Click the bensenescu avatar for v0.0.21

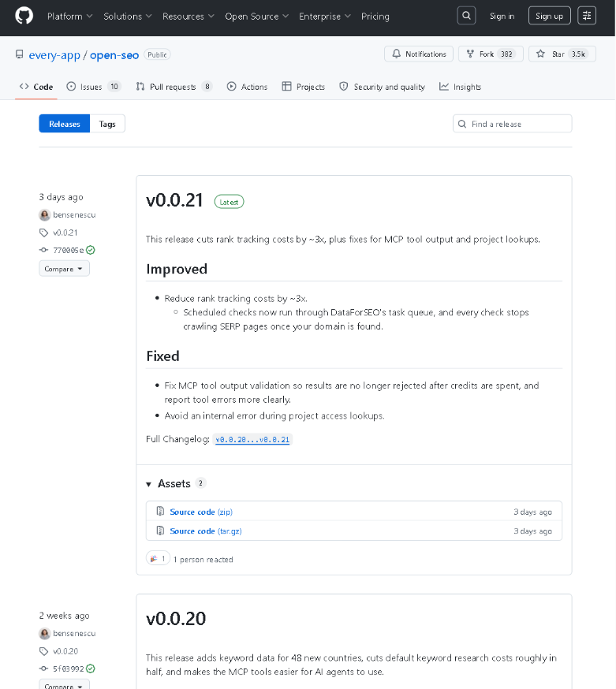click(44, 215)
